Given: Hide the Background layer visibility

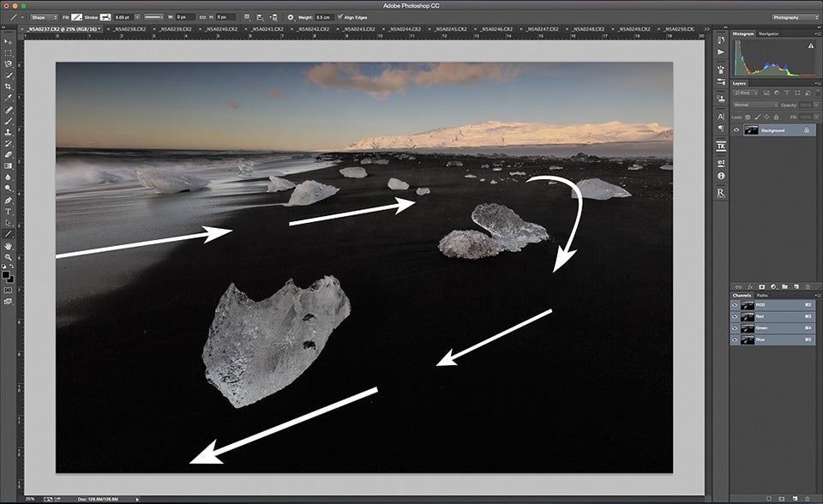Looking at the screenshot, I should point(736,130).
